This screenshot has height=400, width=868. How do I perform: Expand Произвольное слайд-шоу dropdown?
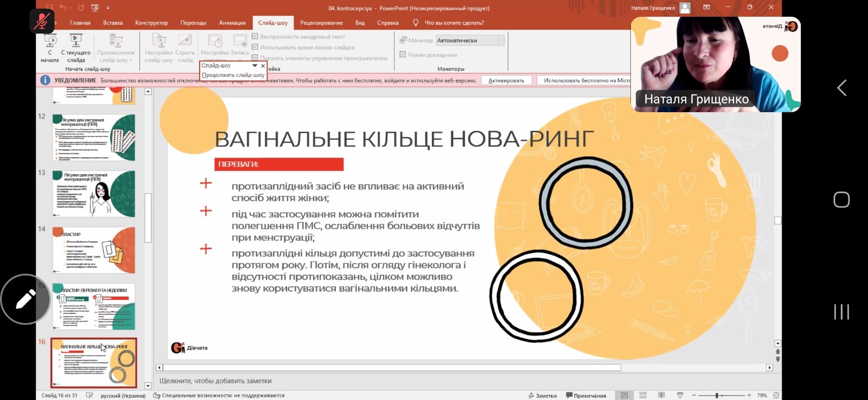116,47
